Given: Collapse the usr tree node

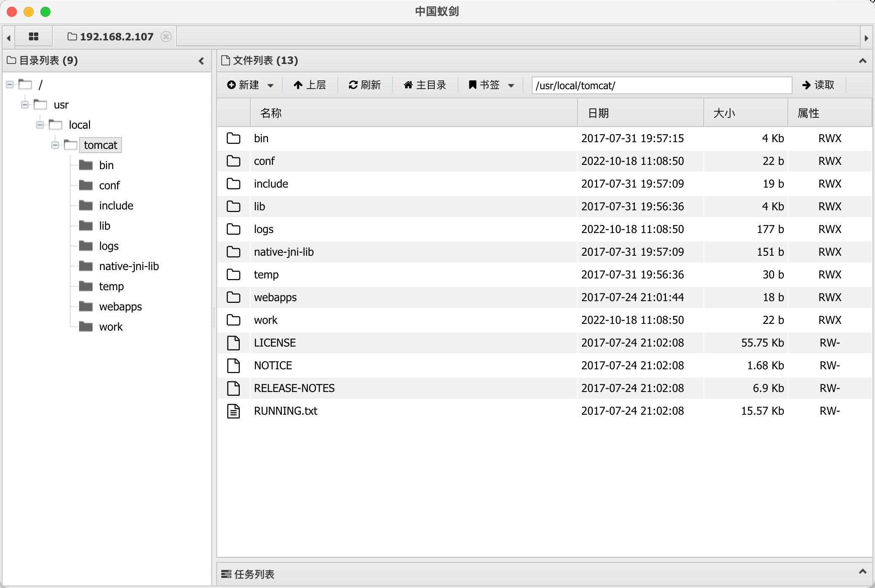Looking at the screenshot, I should (x=25, y=105).
